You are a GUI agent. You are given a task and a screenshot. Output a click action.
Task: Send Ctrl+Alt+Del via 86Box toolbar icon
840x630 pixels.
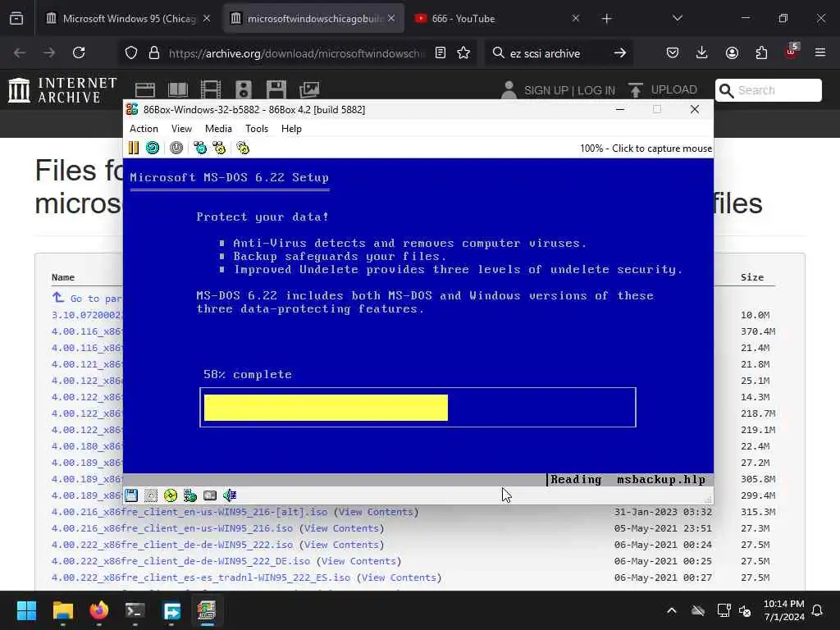(x=200, y=148)
